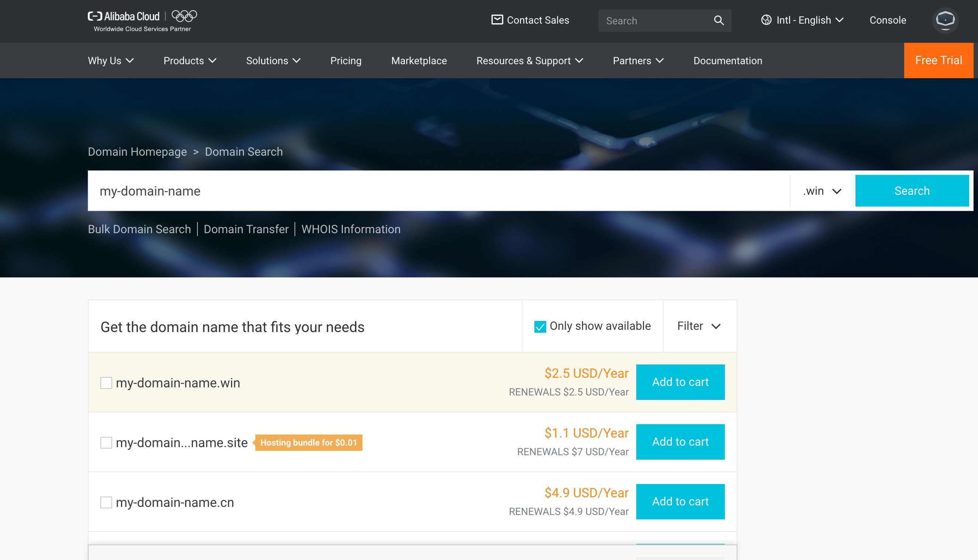Viewport: 978px width, 560px height.
Task: Click the my-domain-name domain input field
Action: pos(438,191)
